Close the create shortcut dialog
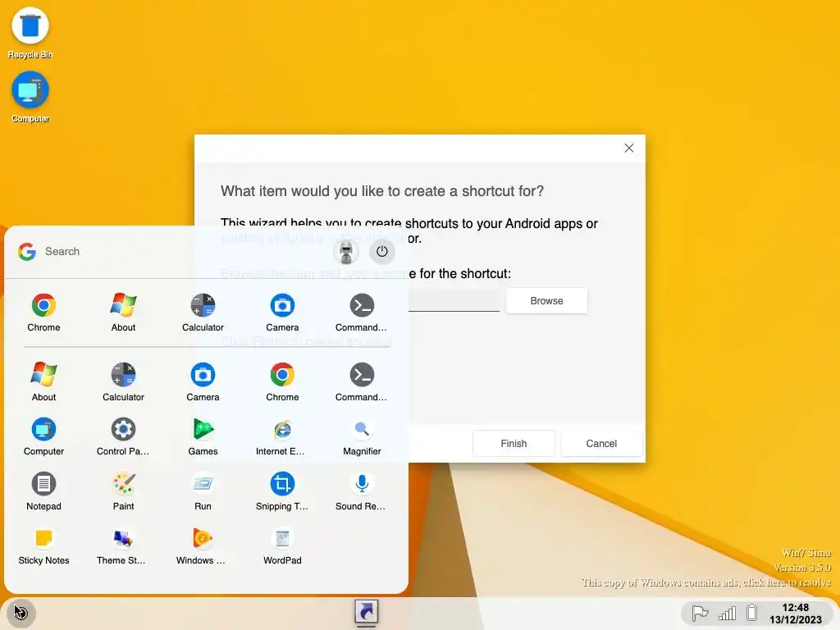Viewport: 840px width, 630px height. click(x=629, y=148)
